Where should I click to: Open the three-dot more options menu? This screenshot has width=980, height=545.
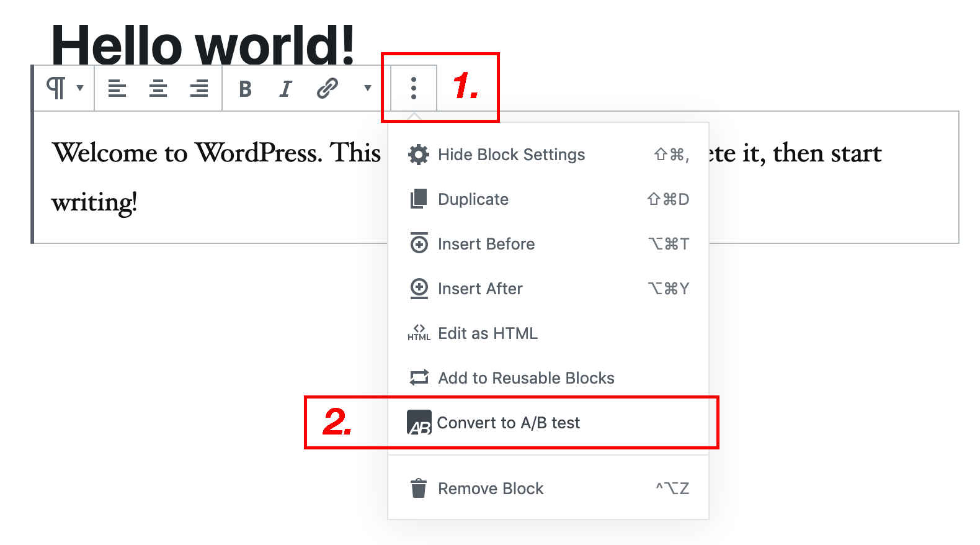[414, 88]
